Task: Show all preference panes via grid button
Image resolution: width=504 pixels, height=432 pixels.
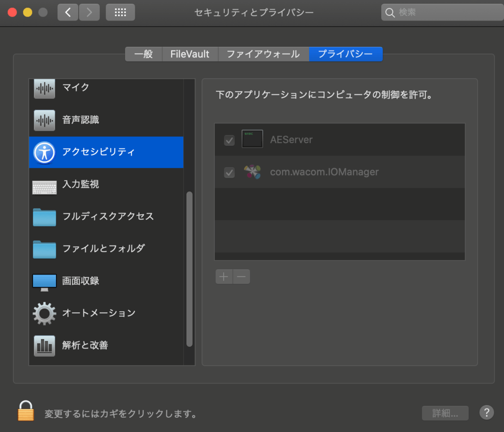Action: point(120,12)
